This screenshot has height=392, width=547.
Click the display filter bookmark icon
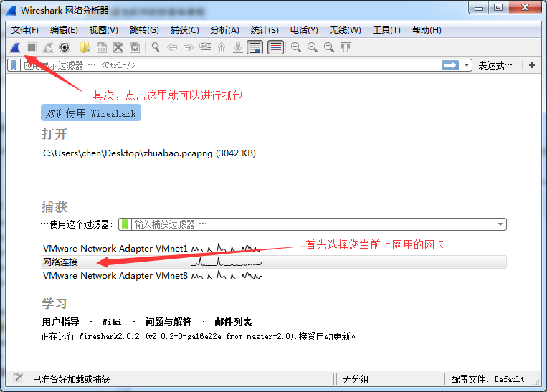click(x=14, y=65)
